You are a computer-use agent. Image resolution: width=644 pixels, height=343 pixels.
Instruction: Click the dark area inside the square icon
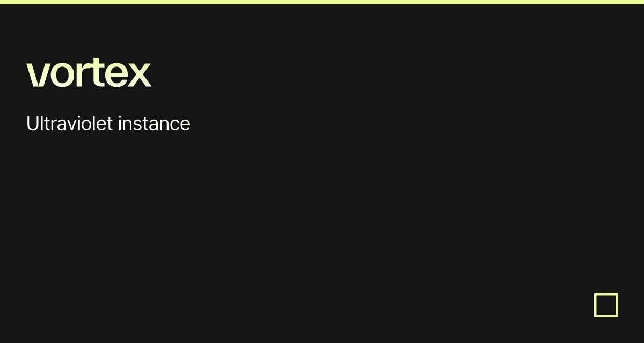point(606,305)
